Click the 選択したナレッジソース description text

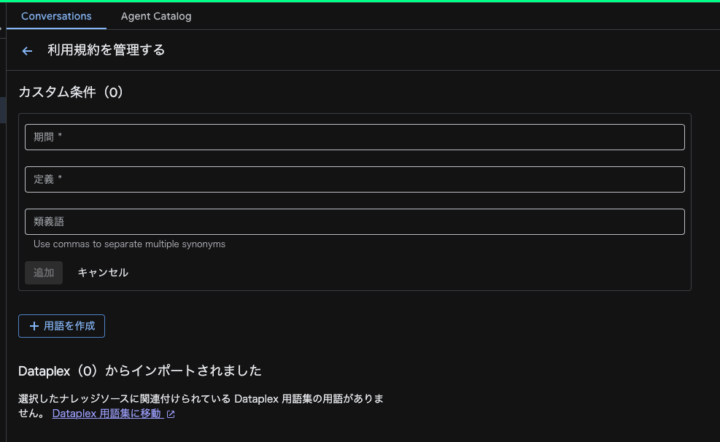pyautogui.click(x=200, y=399)
